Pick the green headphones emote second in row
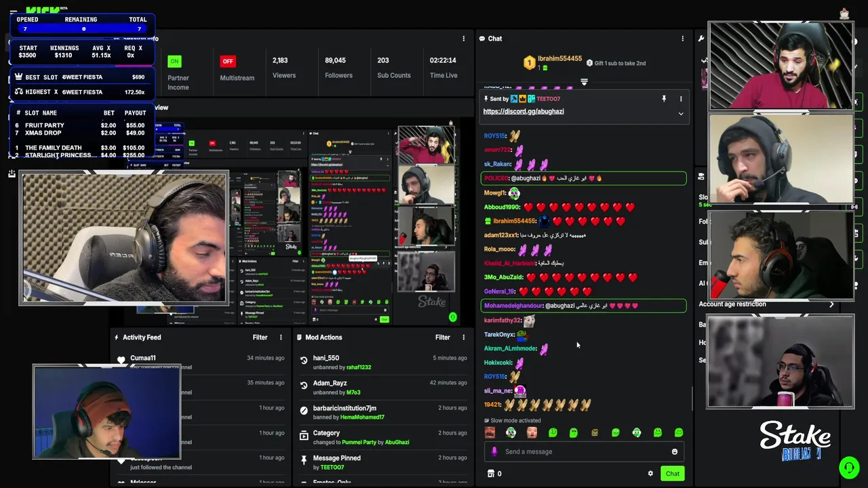Viewport: 868px width, 488px height. [511, 432]
